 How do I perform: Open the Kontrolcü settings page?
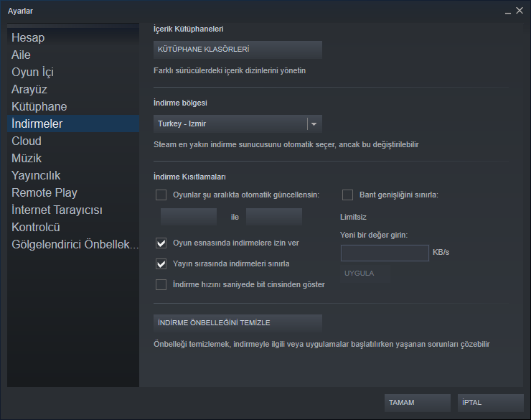(x=73, y=228)
